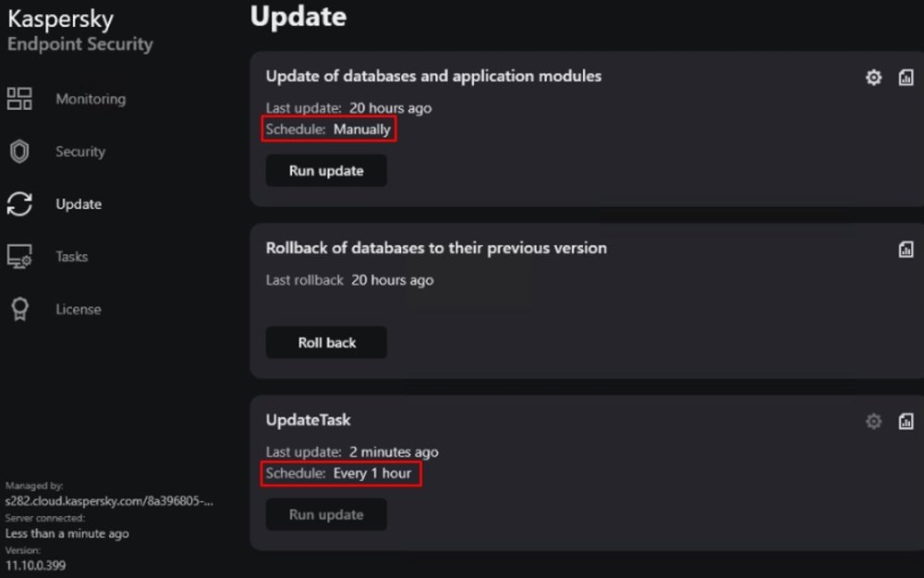This screenshot has height=578, width=924.
Task: Click the Security shield icon
Action: (x=19, y=152)
